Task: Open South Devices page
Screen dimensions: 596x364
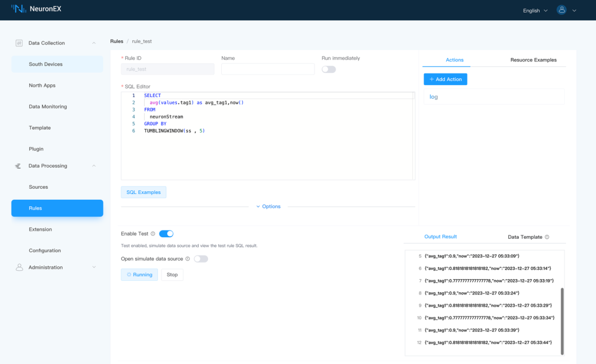Action: [57, 64]
